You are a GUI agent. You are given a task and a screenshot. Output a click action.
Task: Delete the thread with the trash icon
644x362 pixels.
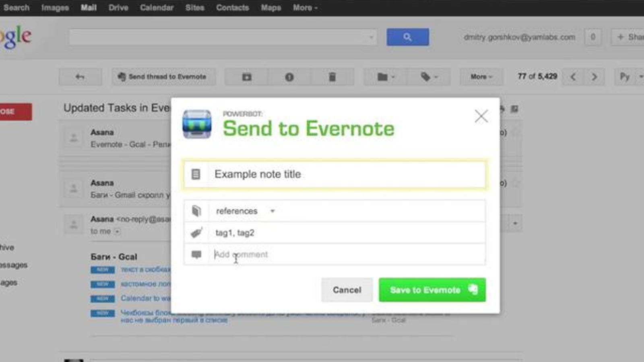332,77
